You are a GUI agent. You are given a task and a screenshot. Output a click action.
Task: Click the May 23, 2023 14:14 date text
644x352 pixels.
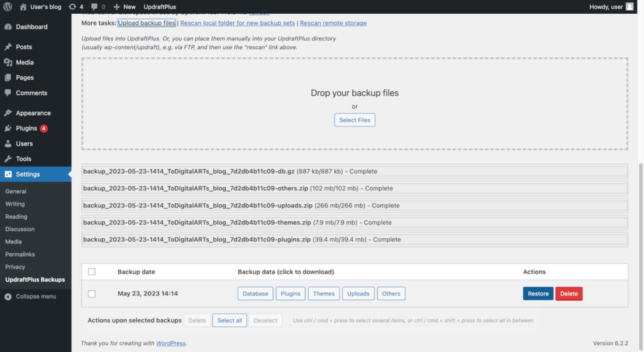coord(148,294)
